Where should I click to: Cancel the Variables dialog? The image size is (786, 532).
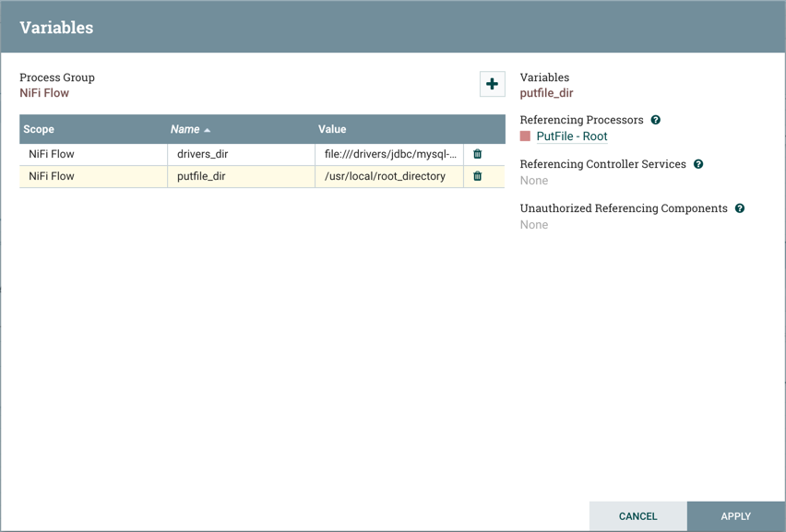[637, 516]
